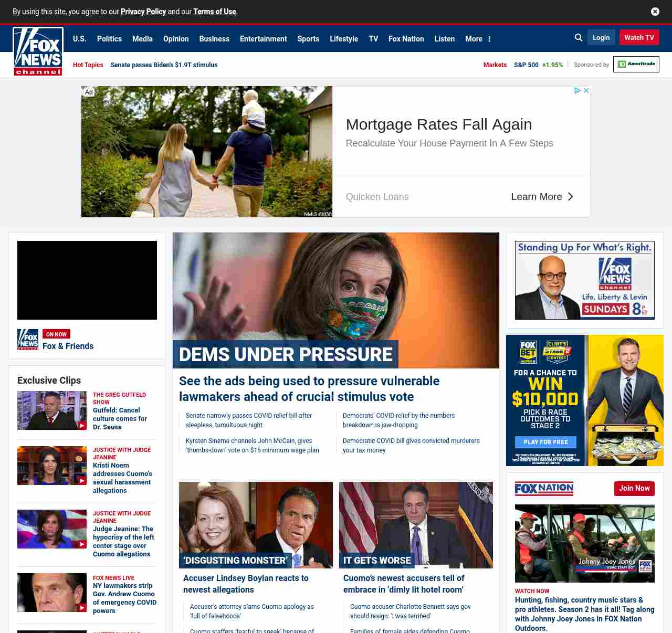Image resolution: width=672 pixels, height=633 pixels.
Task: Open the search magnifier icon
Action: (579, 38)
